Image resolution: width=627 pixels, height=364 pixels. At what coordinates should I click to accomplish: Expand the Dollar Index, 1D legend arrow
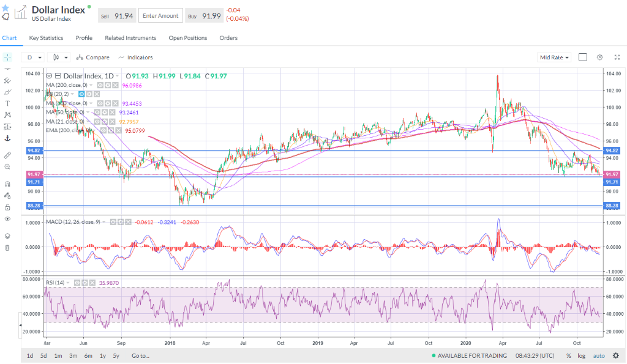117,76
